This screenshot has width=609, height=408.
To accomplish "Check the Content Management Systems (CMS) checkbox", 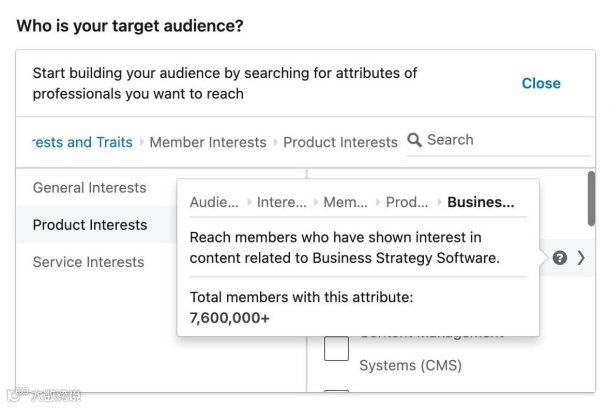I will pyautogui.click(x=336, y=349).
